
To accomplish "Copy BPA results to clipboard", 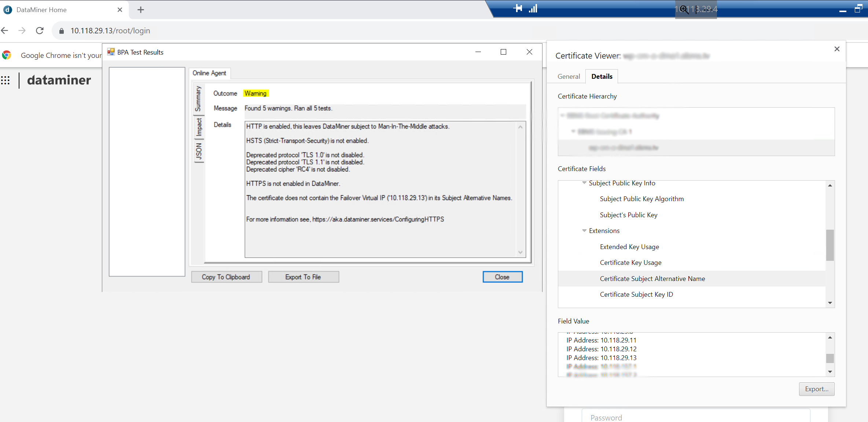I will coord(226,277).
